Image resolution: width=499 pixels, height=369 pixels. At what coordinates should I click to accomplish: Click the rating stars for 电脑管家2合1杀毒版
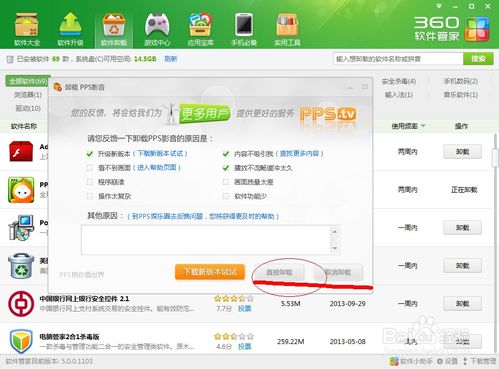[234, 336]
